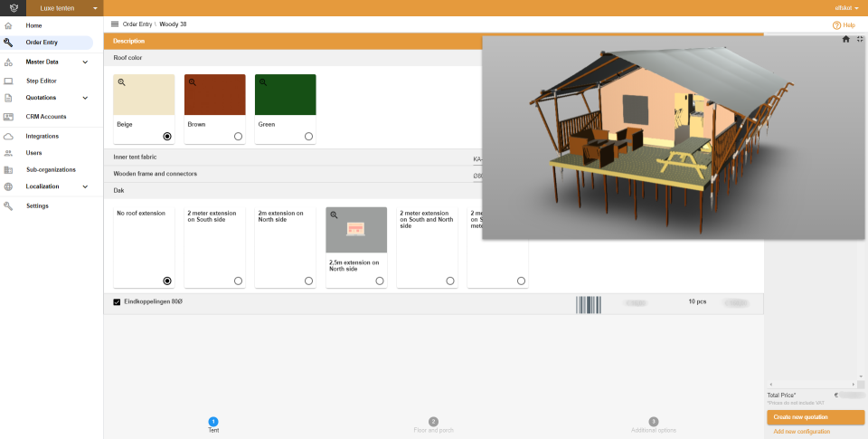
Task: Go to step 2 Floor and porch
Action: [x=433, y=425]
